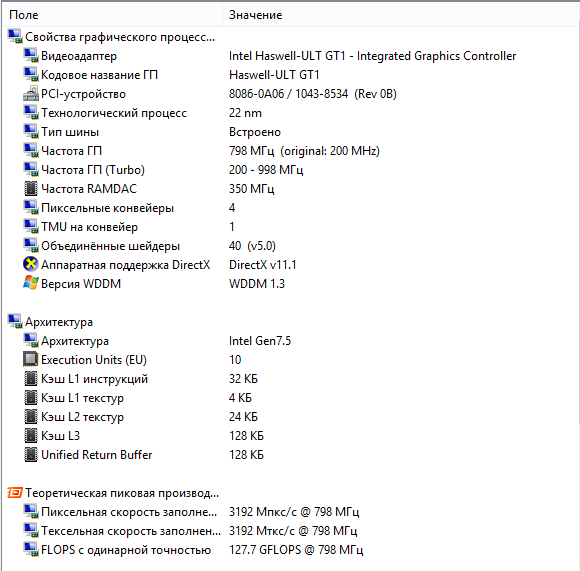This screenshot has height=571, width=580.
Task: Click the DirectX hardware support icon
Action: point(30,264)
